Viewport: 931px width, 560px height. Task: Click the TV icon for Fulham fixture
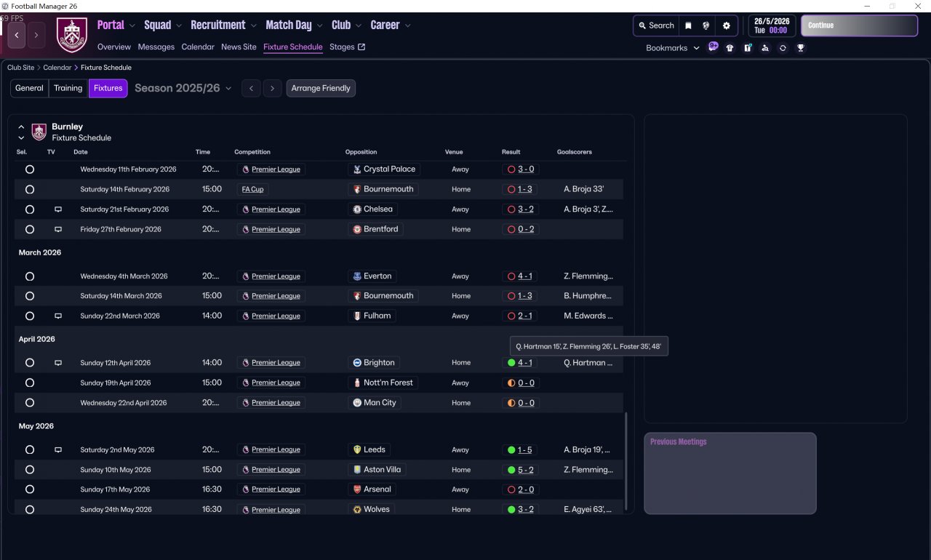click(x=58, y=316)
